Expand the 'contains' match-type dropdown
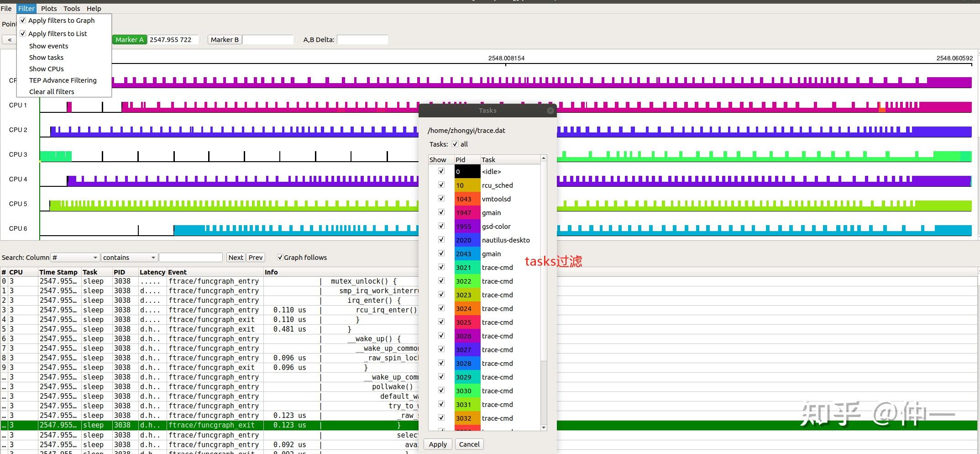Viewport: 980px width, 454px height. click(129, 258)
